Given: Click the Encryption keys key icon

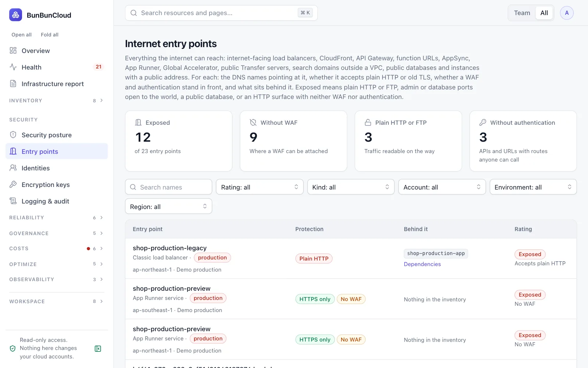Looking at the screenshot, I should coord(13,184).
